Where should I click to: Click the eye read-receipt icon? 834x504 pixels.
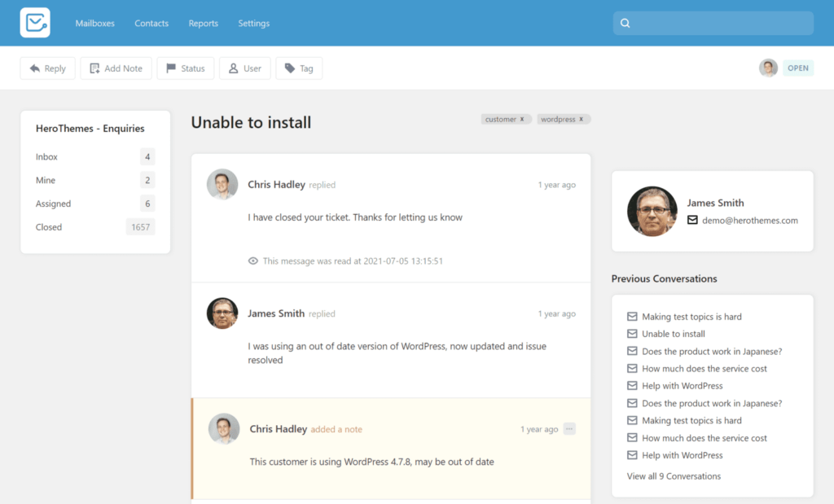click(253, 261)
